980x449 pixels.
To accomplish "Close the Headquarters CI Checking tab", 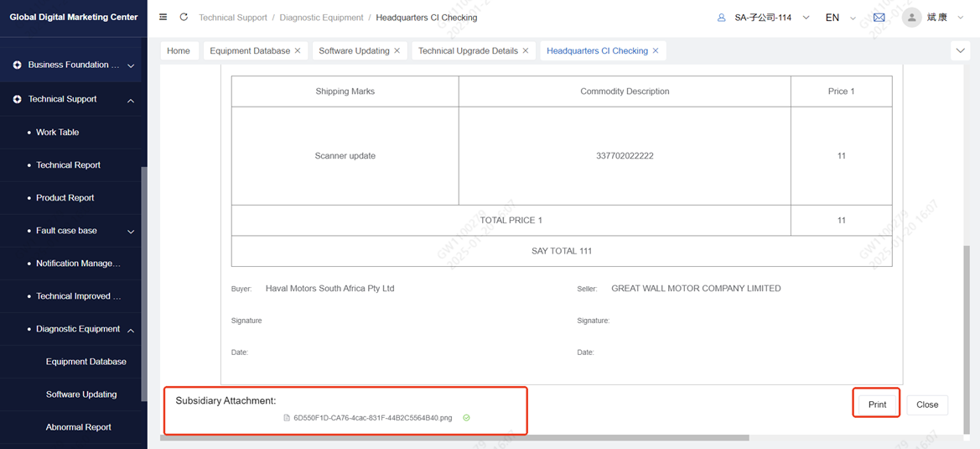I will pos(656,51).
